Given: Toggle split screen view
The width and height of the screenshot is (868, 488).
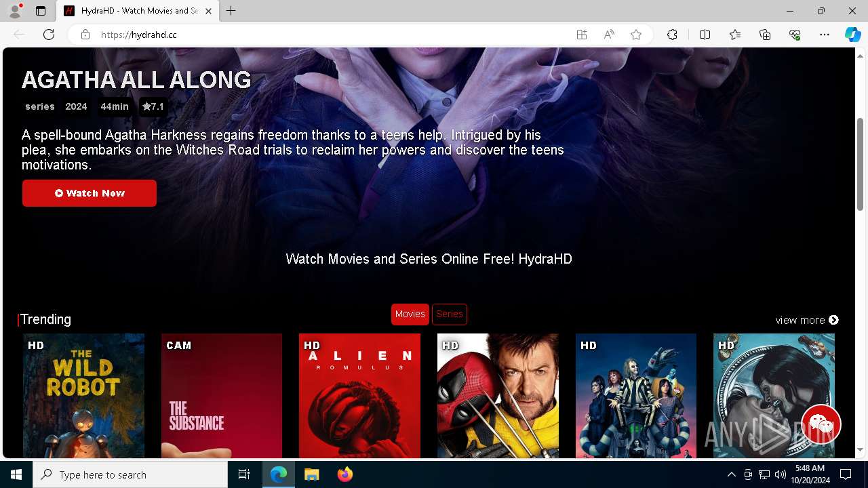Looking at the screenshot, I should pos(705,35).
